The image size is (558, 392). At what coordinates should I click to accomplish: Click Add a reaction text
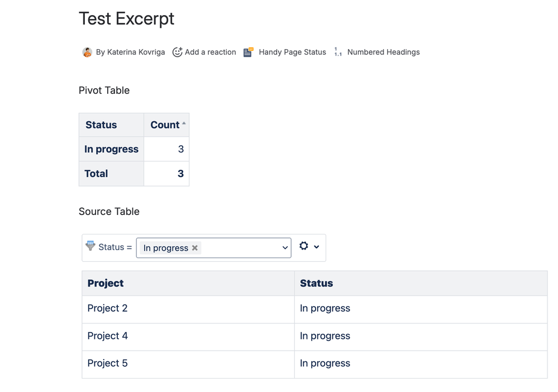[211, 52]
